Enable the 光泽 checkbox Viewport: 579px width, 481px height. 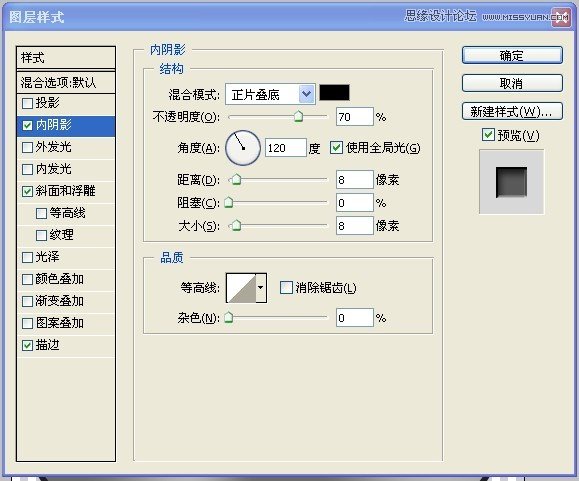pyautogui.click(x=27, y=257)
